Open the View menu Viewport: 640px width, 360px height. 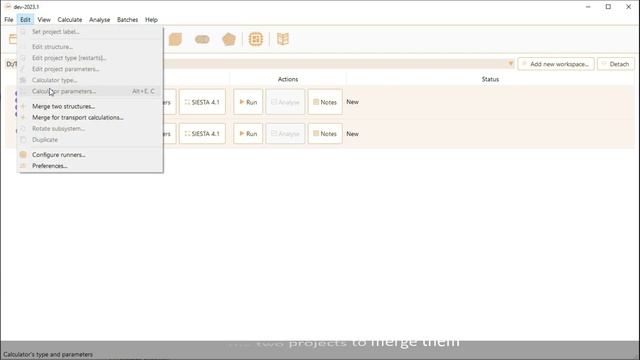(x=44, y=20)
